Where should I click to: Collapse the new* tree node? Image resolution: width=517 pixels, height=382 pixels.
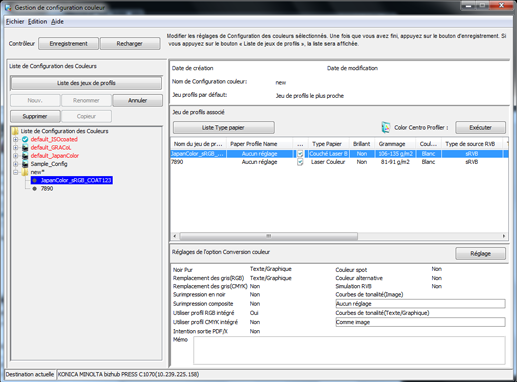click(16, 172)
